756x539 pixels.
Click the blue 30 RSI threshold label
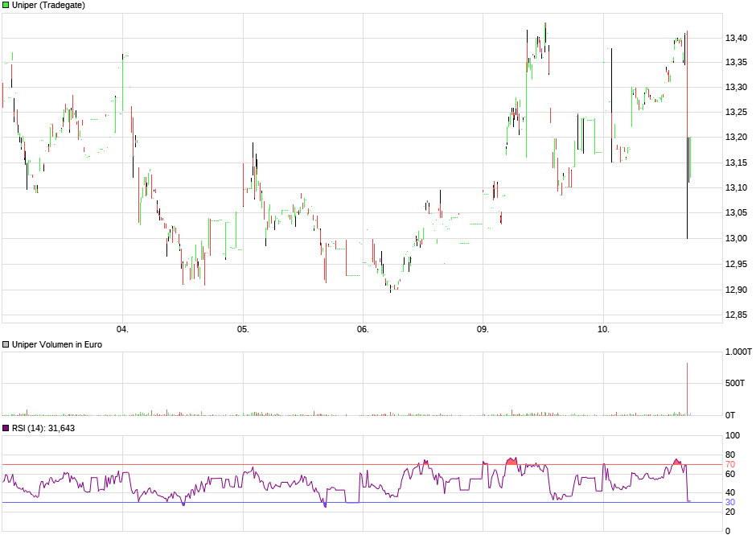pyautogui.click(x=730, y=502)
